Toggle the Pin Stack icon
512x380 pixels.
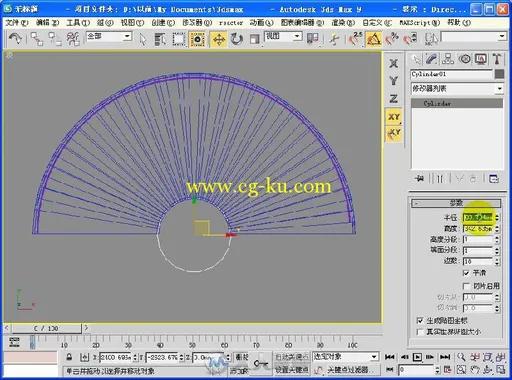pos(420,179)
